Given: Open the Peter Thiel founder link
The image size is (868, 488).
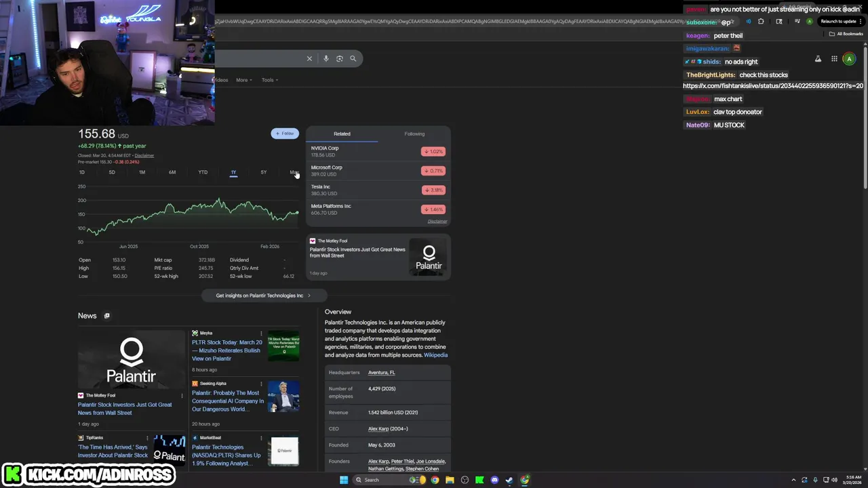Looking at the screenshot, I should [402, 462].
